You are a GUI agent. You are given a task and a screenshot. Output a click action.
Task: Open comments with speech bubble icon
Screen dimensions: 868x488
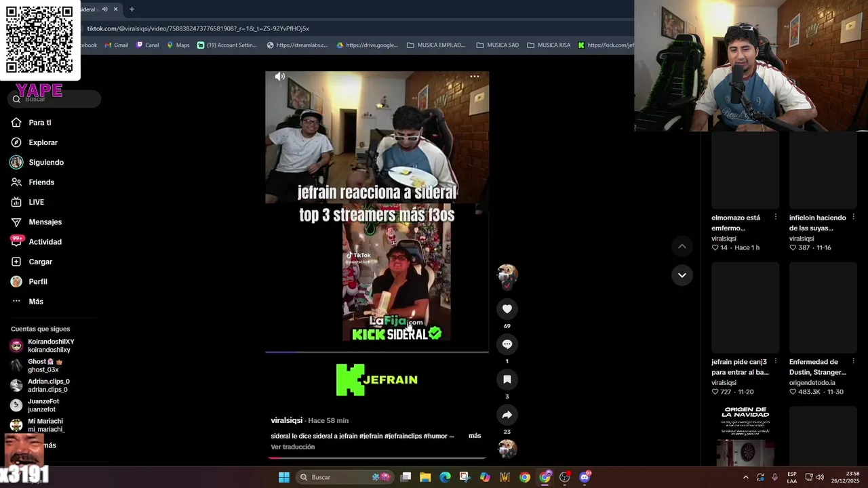click(x=507, y=344)
